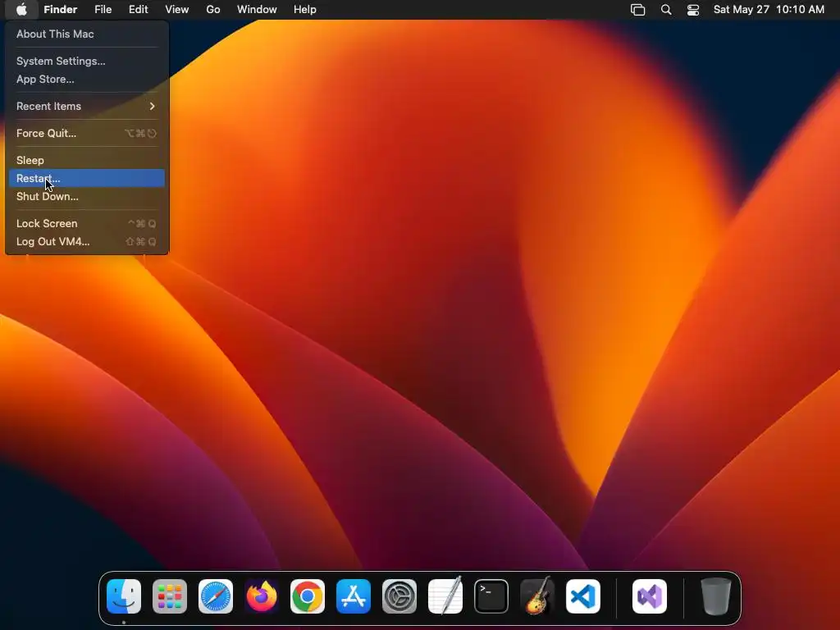Image resolution: width=840 pixels, height=630 pixels.
Task: Expand the Recent Items submenu arrow
Action: click(152, 106)
